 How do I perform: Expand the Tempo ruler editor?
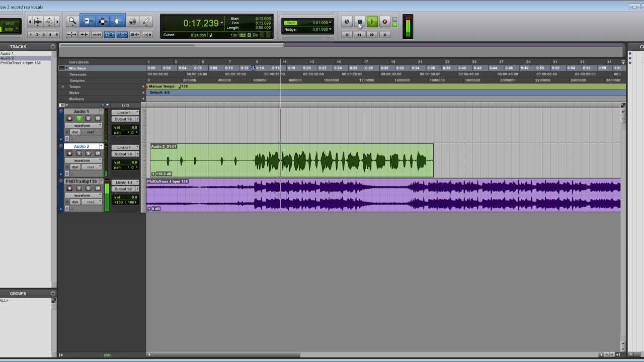click(x=63, y=86)
